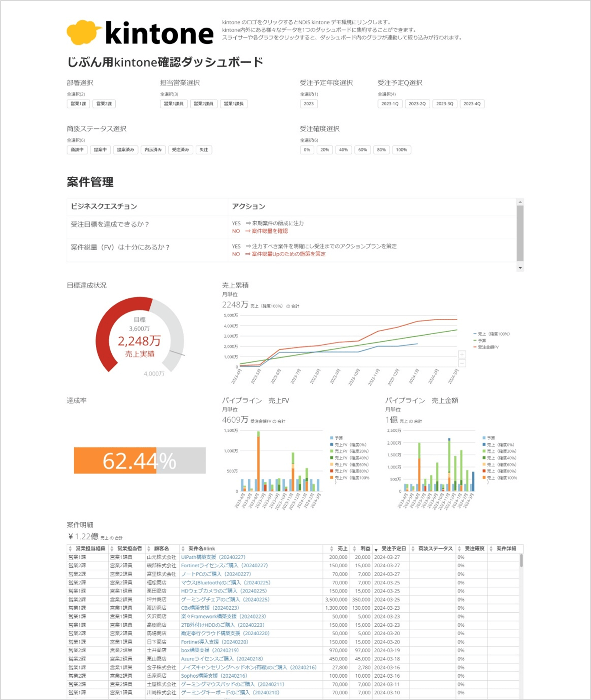Click 売上（確度100%）legend in line chart

click(x=492, y=334)
